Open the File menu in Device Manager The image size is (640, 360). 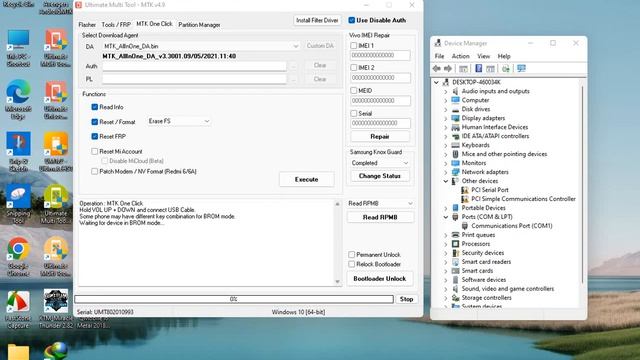[439, 56]
